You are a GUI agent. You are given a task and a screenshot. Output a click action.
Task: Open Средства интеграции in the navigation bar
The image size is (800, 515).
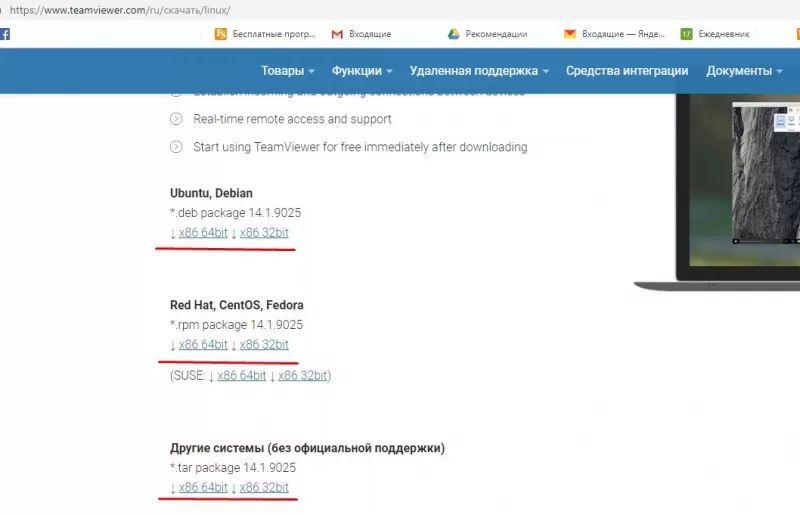click(x=627, y=71)
